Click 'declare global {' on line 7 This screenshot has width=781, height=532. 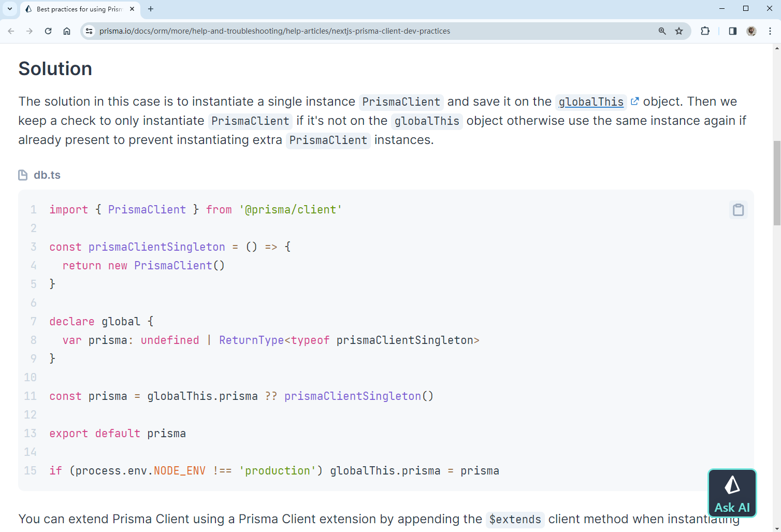(102, 322)
